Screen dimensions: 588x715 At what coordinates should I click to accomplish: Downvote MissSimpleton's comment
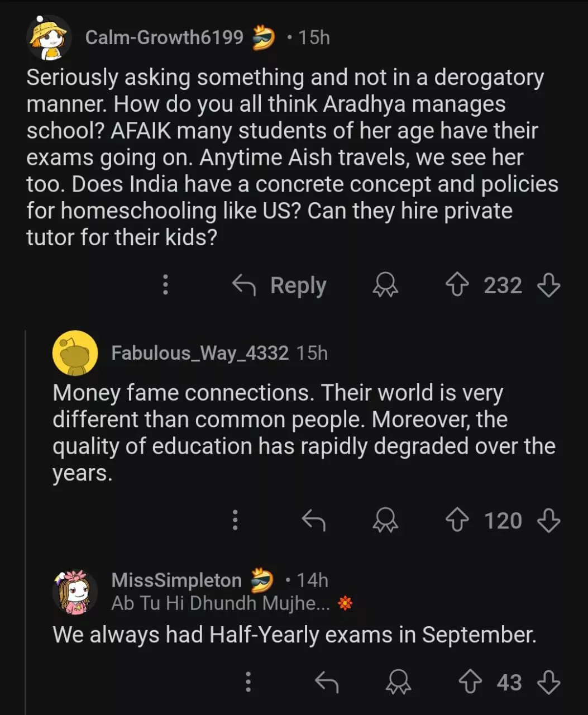coord(548,683)
